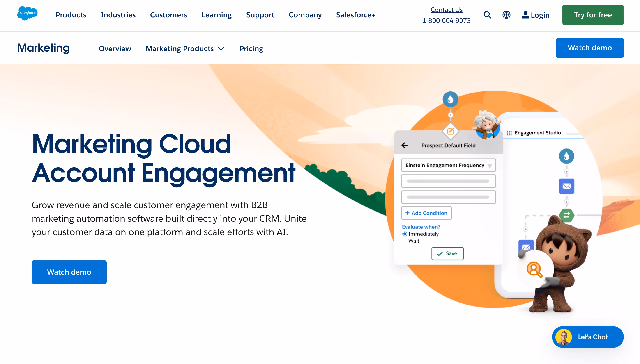Screen dimensions: 640x364
Task: Click the second empty condition field
Action: coord(448,197)
